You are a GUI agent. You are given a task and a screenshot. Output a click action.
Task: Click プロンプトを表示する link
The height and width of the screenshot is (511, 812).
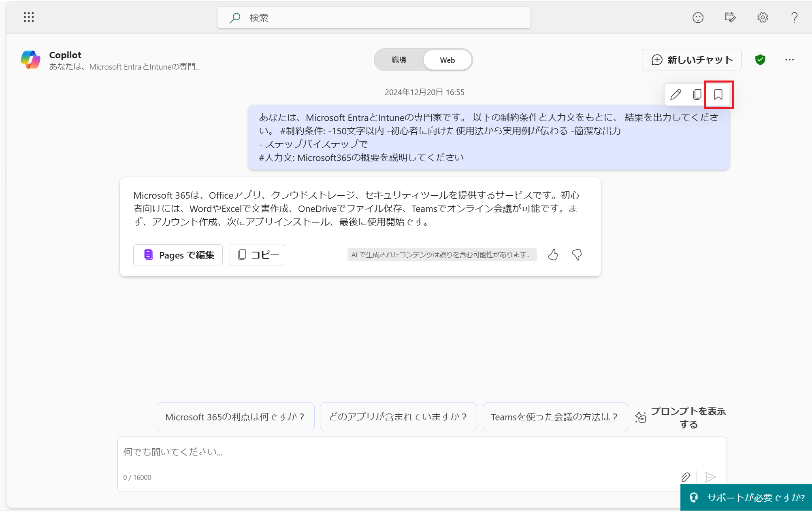681,418
